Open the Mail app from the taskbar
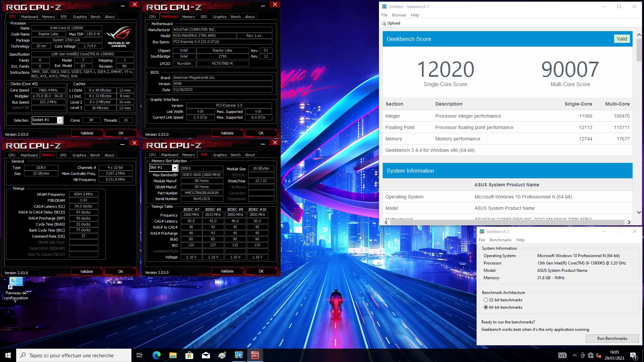Image resolution: width=644 pixels, height=362 pixels. [206, 355]
